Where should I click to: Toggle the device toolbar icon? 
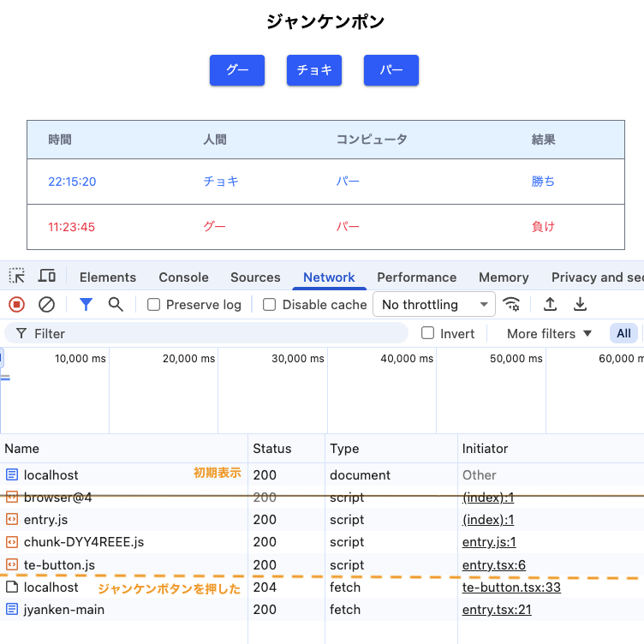(x=47, y=277)
